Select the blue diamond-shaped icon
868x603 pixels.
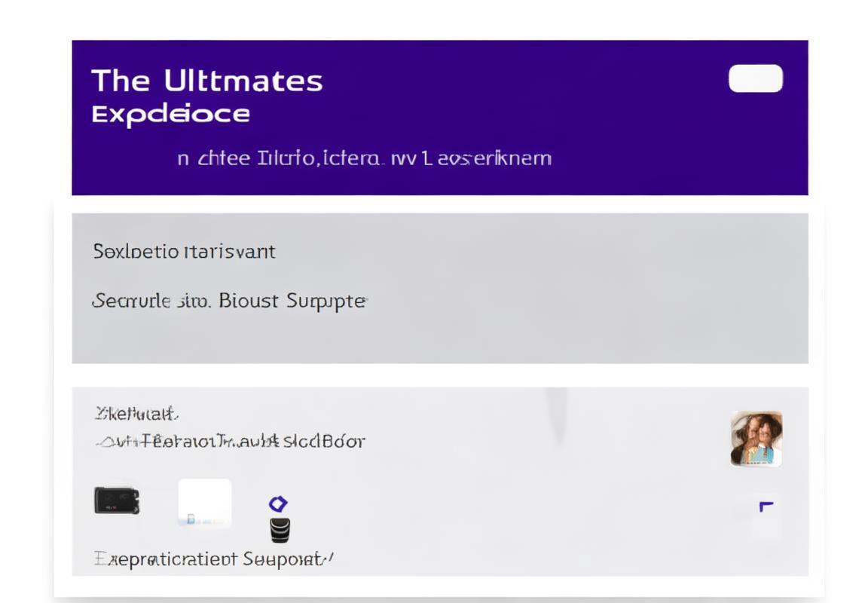click(278, 504)
